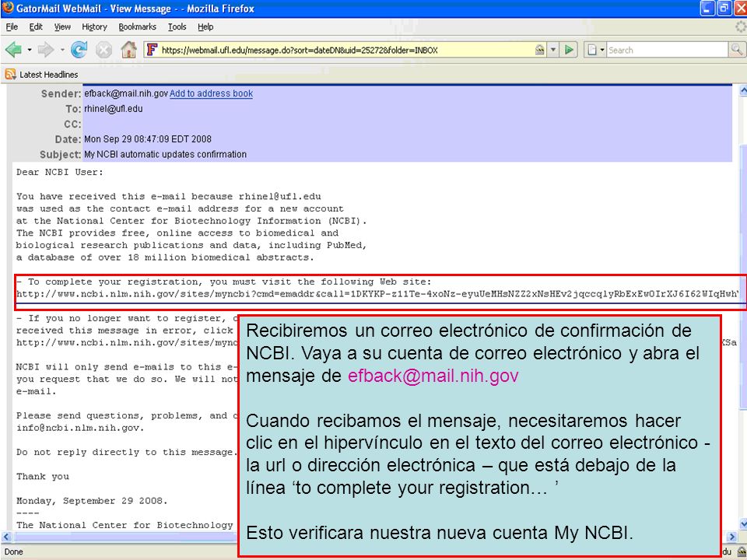Reload the page with the Refresh icon
Image resolution: width=747 pixels, height=560 pixels.
[x=79, y=50]
